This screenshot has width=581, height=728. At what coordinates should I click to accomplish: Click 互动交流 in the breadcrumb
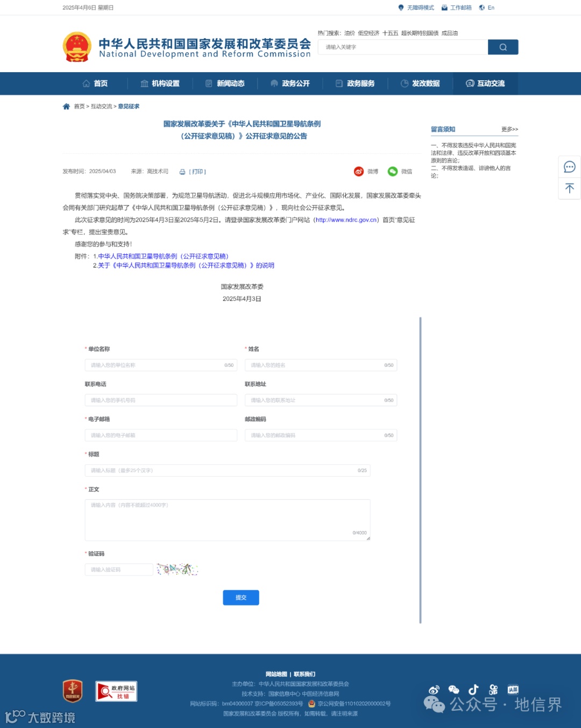101,107
